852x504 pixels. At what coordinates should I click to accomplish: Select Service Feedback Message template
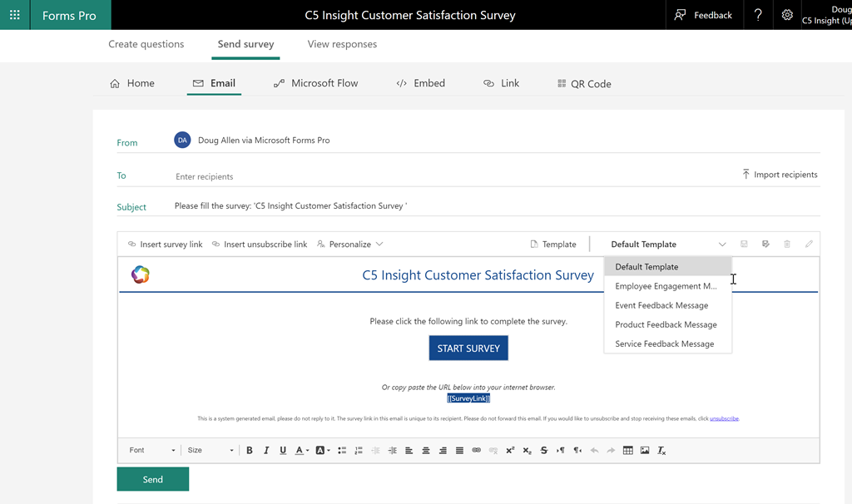tap(668, 343)
